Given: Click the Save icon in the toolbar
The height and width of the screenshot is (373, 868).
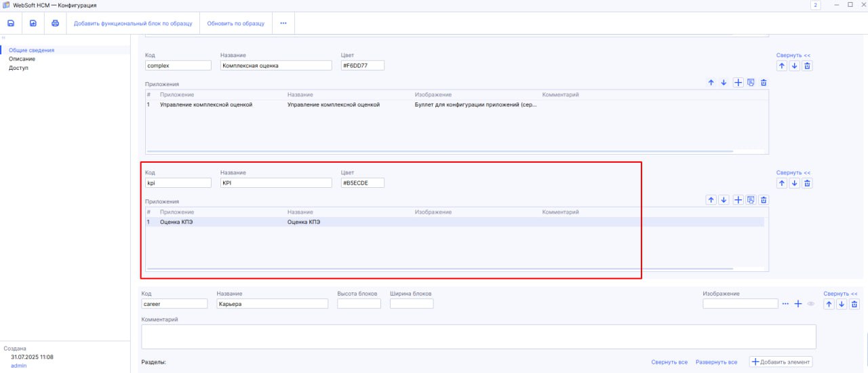Looking at the screenshot, I should 11,23.
